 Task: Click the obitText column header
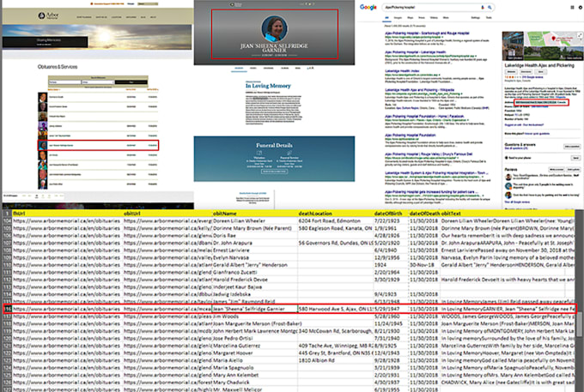[x=508, y=214]
